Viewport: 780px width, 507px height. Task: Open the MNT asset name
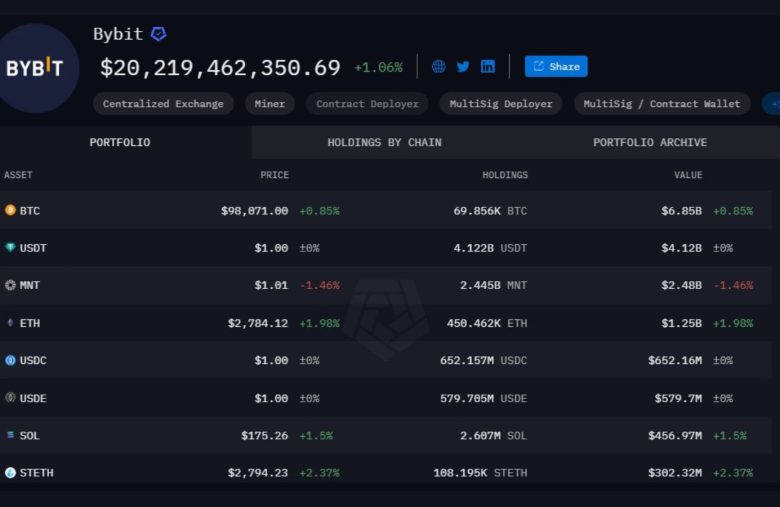click(30, 286)
